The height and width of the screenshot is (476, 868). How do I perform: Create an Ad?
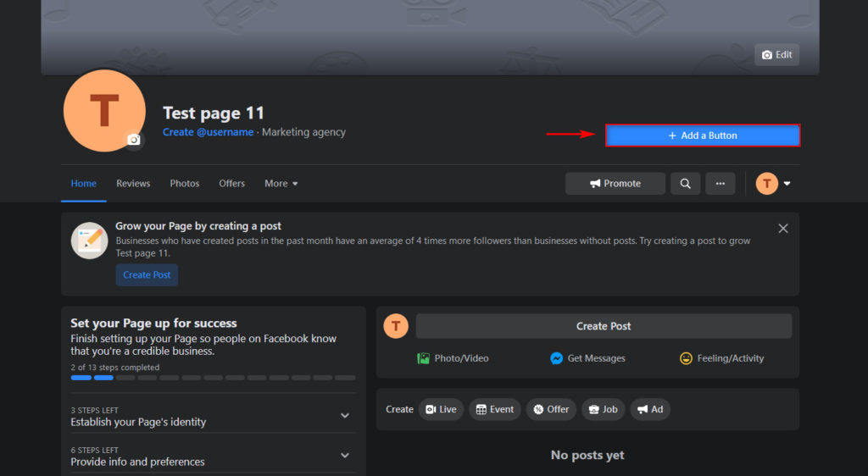click(x=650, y=410)
